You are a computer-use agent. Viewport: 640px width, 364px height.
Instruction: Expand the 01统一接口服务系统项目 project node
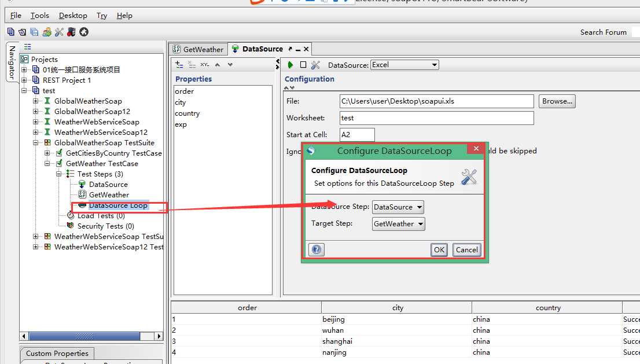click(24, 70)
